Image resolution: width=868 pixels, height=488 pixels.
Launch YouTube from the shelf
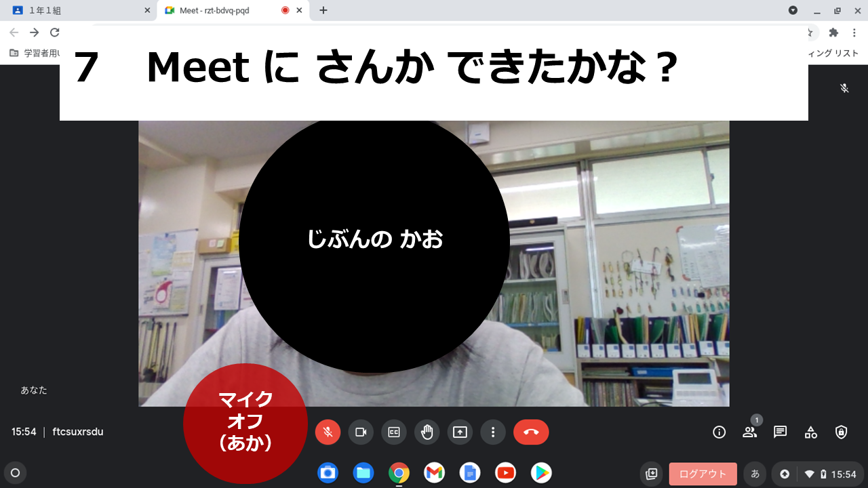click(x=505, y=472)
